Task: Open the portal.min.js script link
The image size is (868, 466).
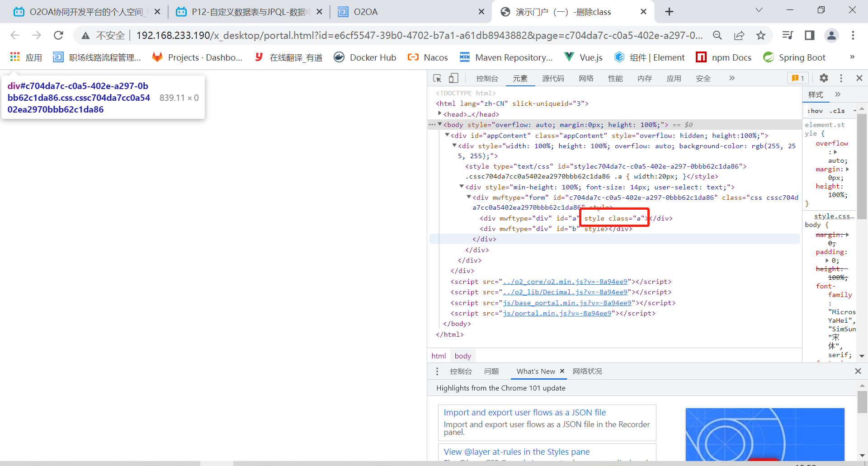Action: pos(557,313)
